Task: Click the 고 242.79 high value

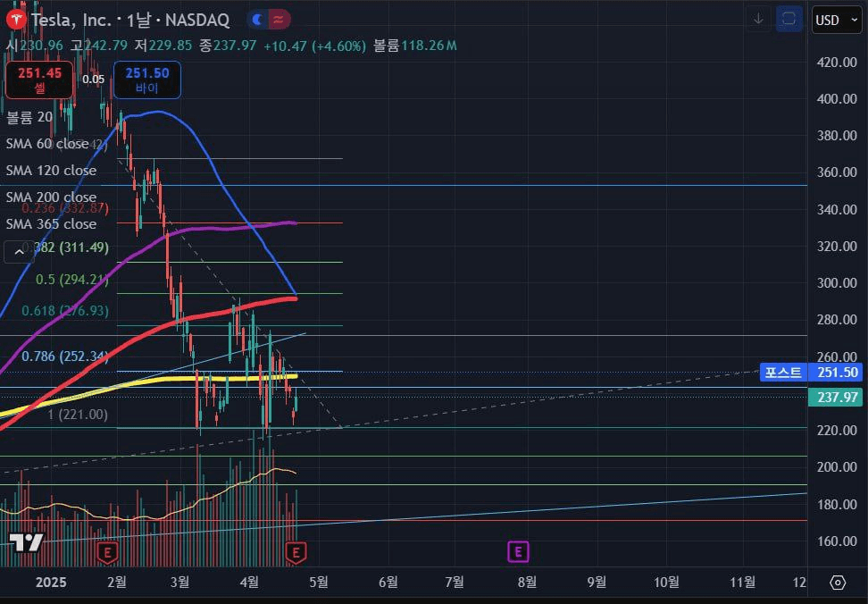Action: click(x=98, y=46)
